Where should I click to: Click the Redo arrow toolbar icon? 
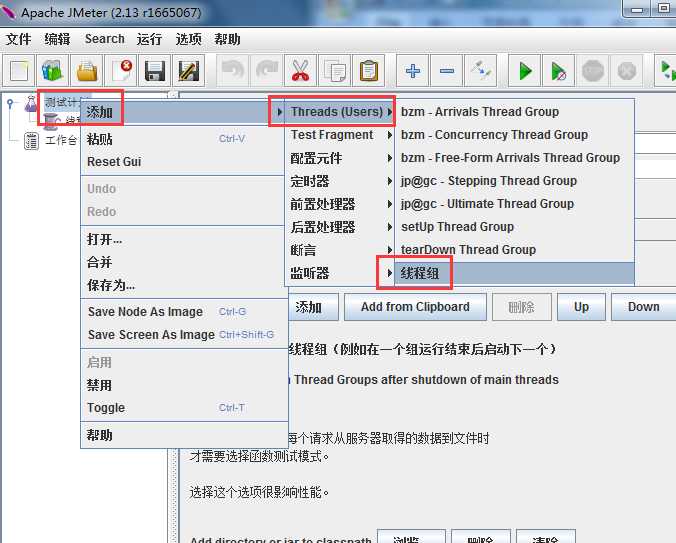pos(266,71)
